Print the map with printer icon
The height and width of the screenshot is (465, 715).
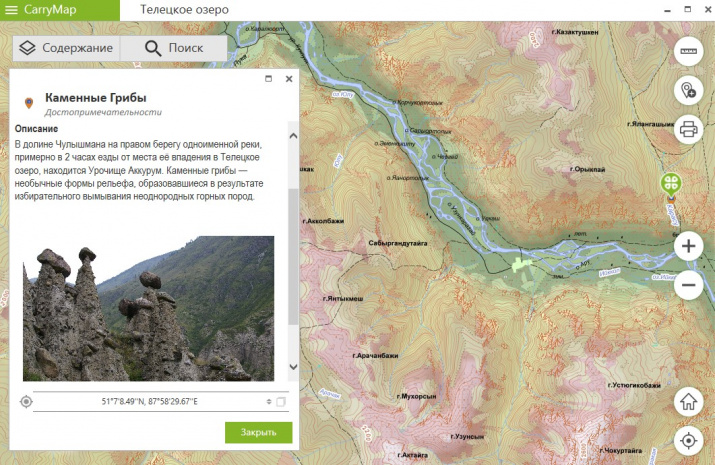(688, 129)
